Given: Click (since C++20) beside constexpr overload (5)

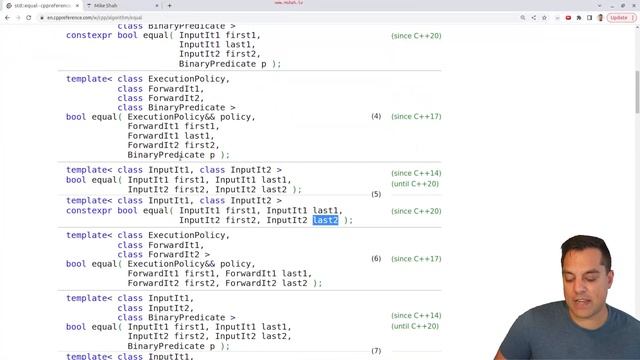Looking at the screenshot, I should [416, 211].
